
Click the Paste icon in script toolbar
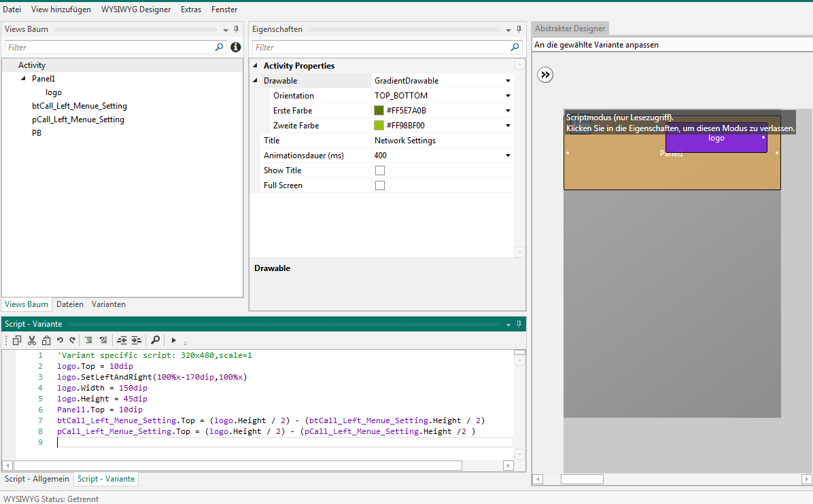pyautogui.click(x=46, y=340)
